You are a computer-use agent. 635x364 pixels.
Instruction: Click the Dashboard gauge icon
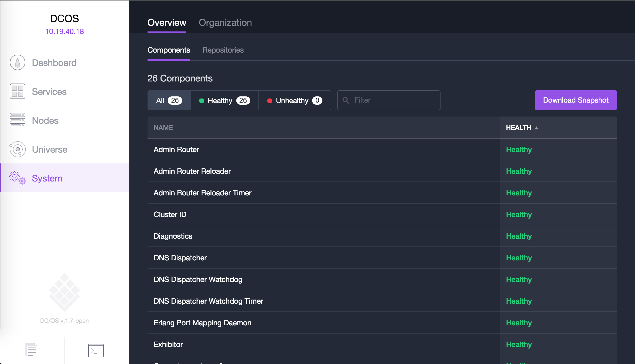(18, 63)
